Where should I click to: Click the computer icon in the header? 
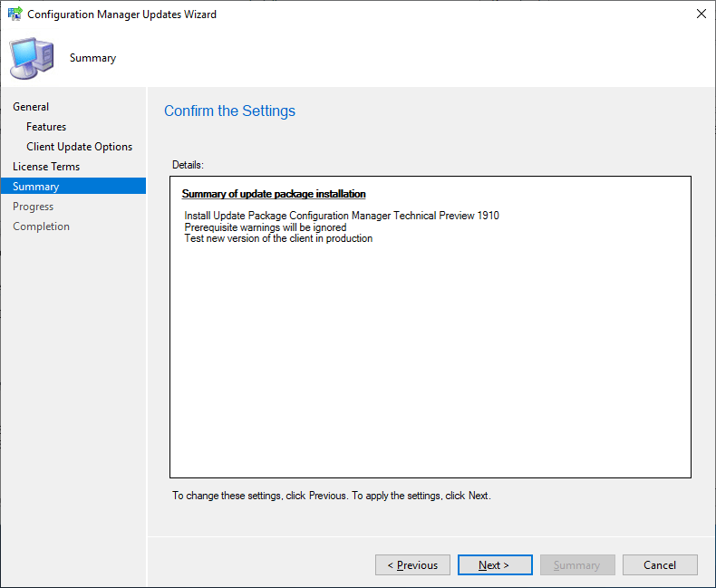click(31, 58)
